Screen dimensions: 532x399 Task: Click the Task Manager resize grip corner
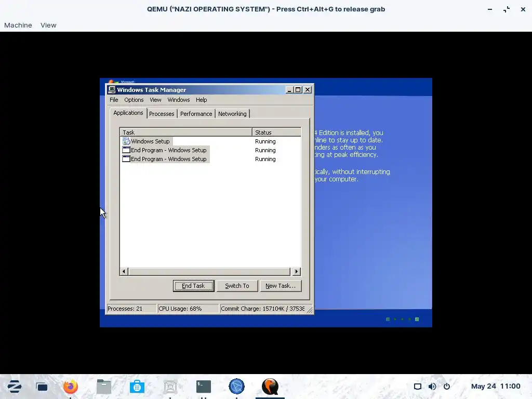tap(310, 310)
